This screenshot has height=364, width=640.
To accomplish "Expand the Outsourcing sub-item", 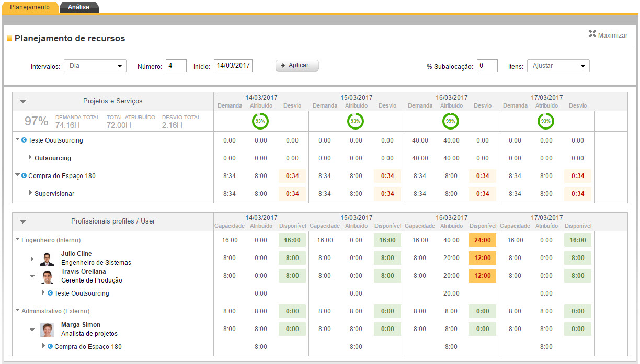I will point(31,158).
